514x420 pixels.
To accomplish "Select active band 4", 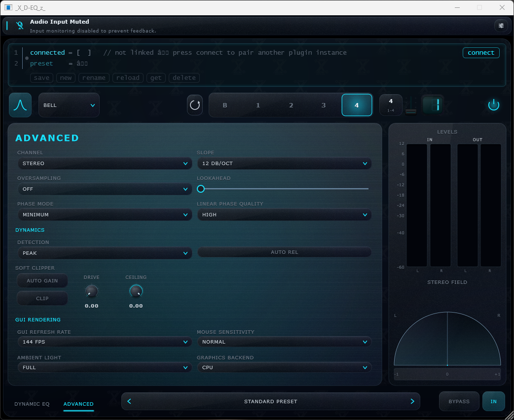I will (357, 105).
